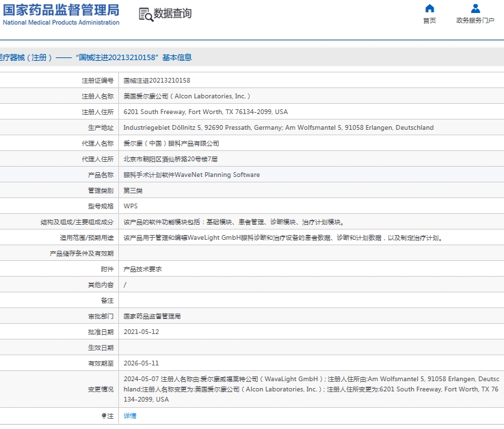Click the 代理人住所 row label
504x429 pixels.
point(98,159)
